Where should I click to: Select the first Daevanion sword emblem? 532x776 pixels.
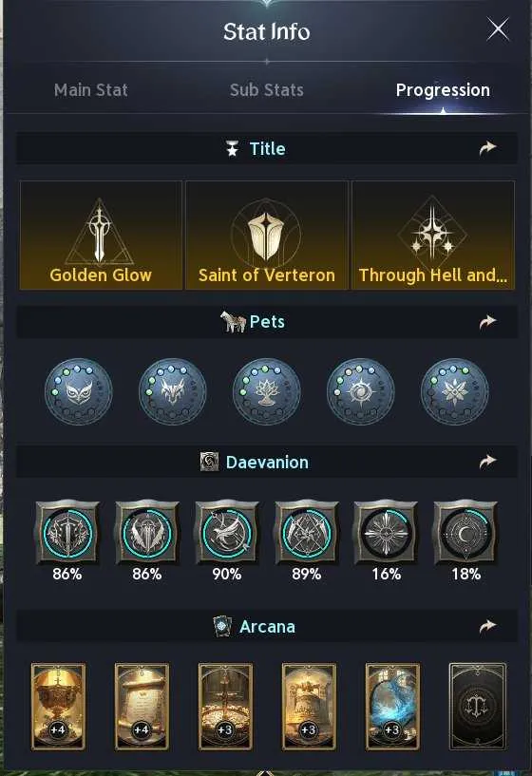(67, 533)
